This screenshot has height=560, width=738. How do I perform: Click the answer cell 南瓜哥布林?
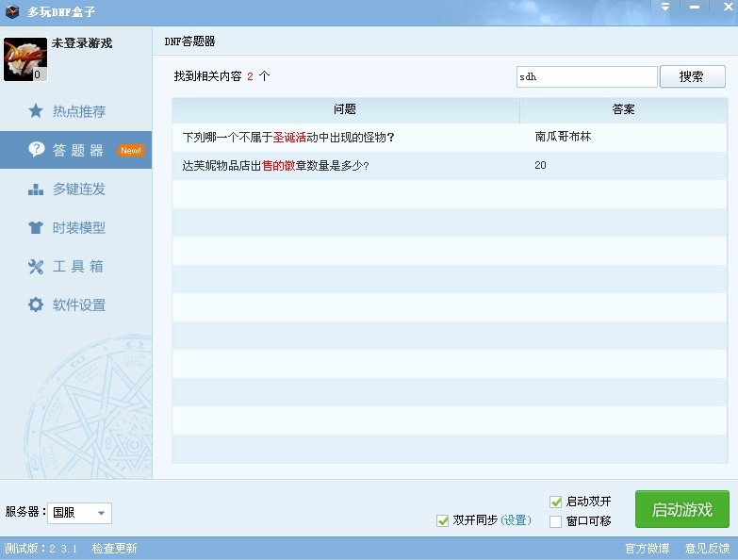(x=563, y=137)
